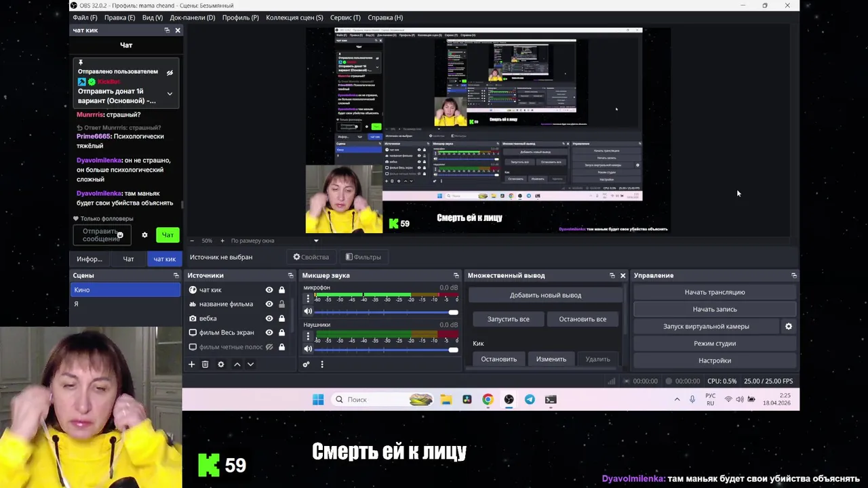Open File Explorer from taskbar
Screen dimensions: 868x488
pyautogui.click(x=446, y=400)
